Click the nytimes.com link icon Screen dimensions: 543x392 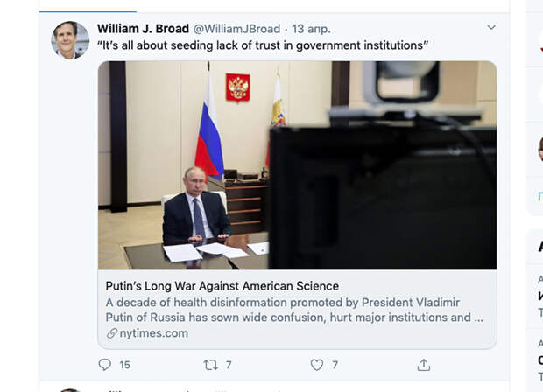(x=112, y=333)
